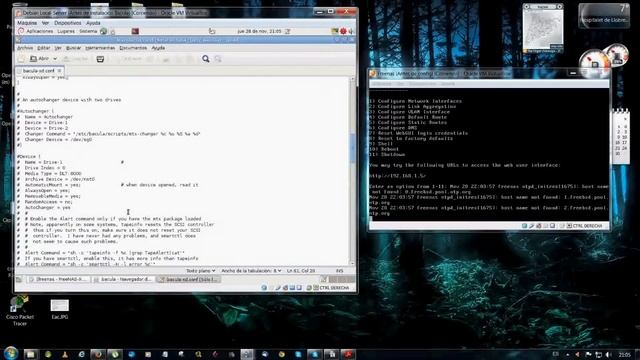Click the Action Center flag in system tray
640x360 pixels.
pos(588,355)
